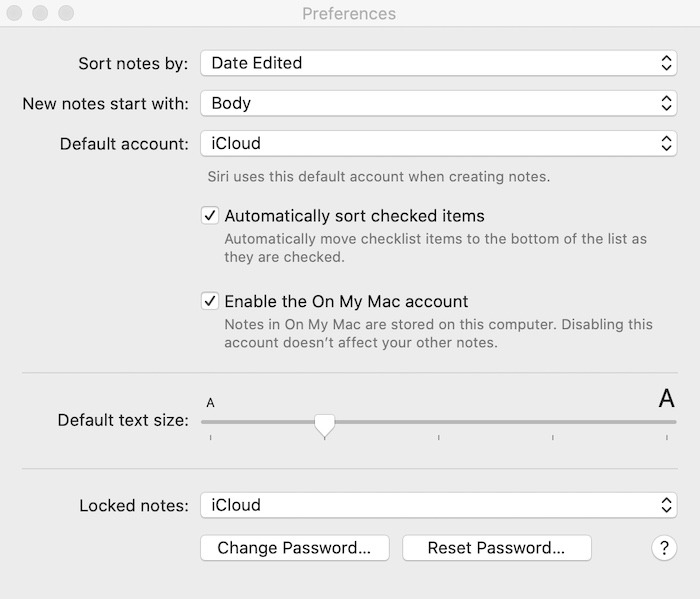The image size is (700, 599).
Task: Toggle Automatically sort checked items checkbox
Action: (210, 216)
